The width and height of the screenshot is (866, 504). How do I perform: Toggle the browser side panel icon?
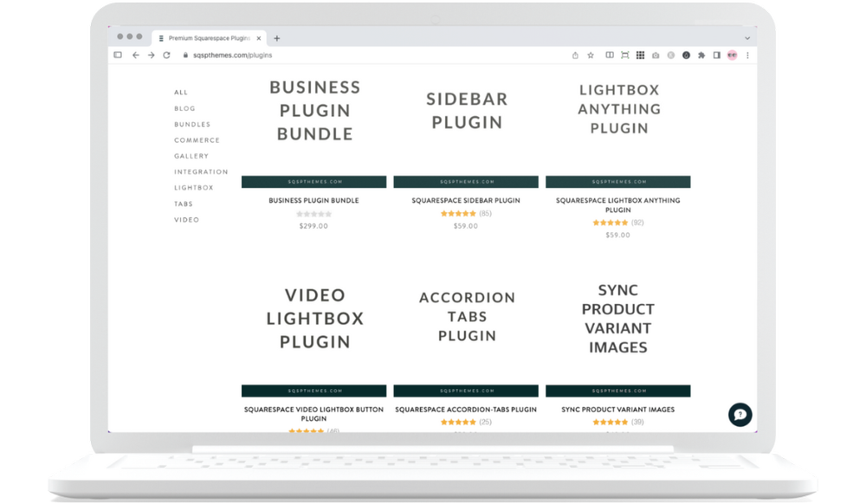click(x=717, y=55)
